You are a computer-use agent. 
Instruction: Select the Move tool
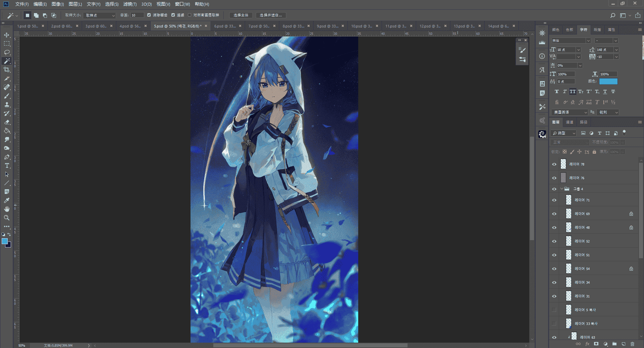7,35
